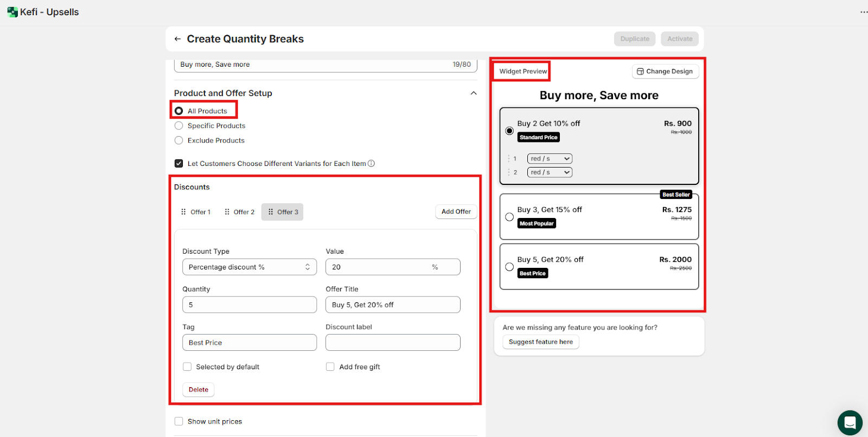Open the three-dot menu at top right
This screenshot has height=437, width=868.
click(x=863, y=12)
